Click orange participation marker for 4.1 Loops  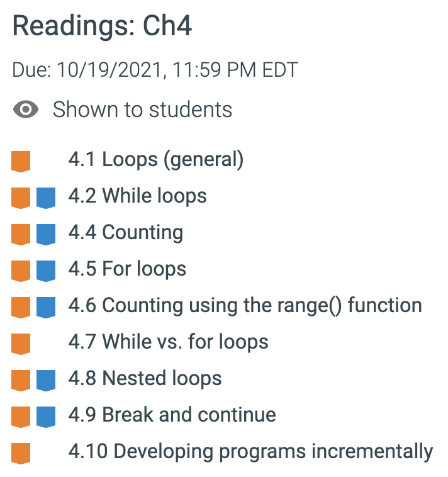click(x=21, y=162)
